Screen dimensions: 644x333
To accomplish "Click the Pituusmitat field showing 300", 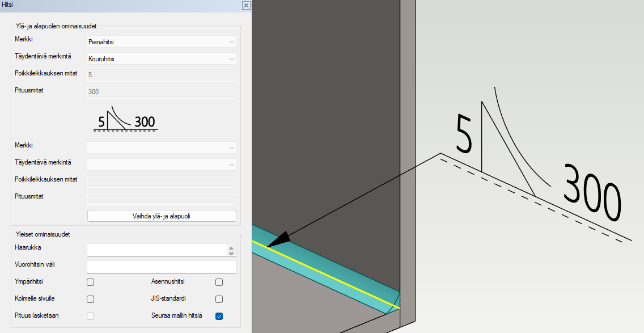I will (x=161, y=92).
